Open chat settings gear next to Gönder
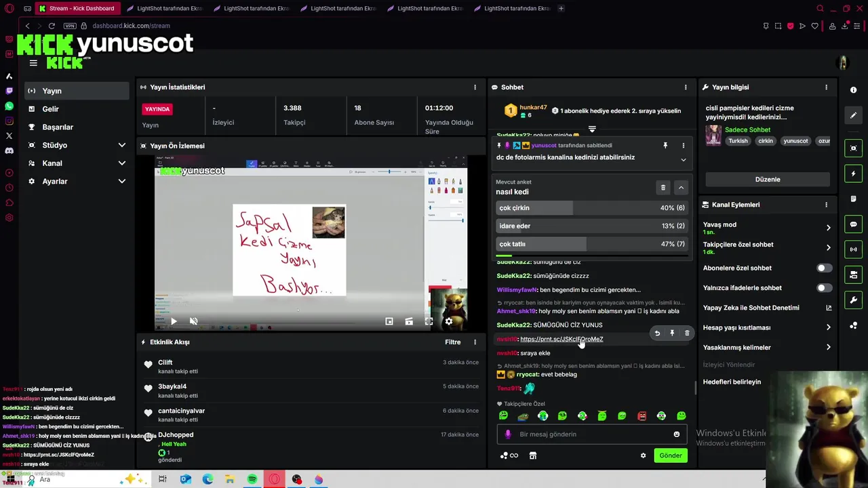Image resolution: width=868 pixels, height=488 pixels. [643, 455]
